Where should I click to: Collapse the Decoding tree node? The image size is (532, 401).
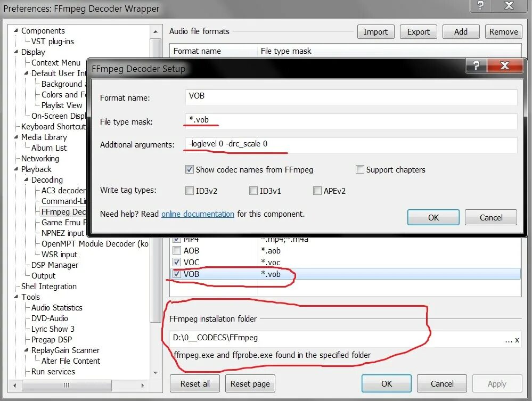(26, 179)
